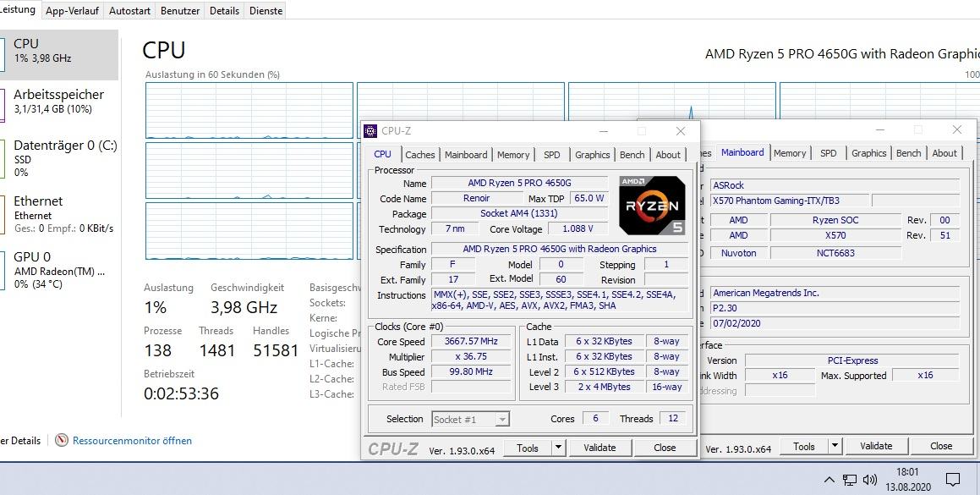Click the Core Voltage value 1.088 V

click(x=578, y=229)
